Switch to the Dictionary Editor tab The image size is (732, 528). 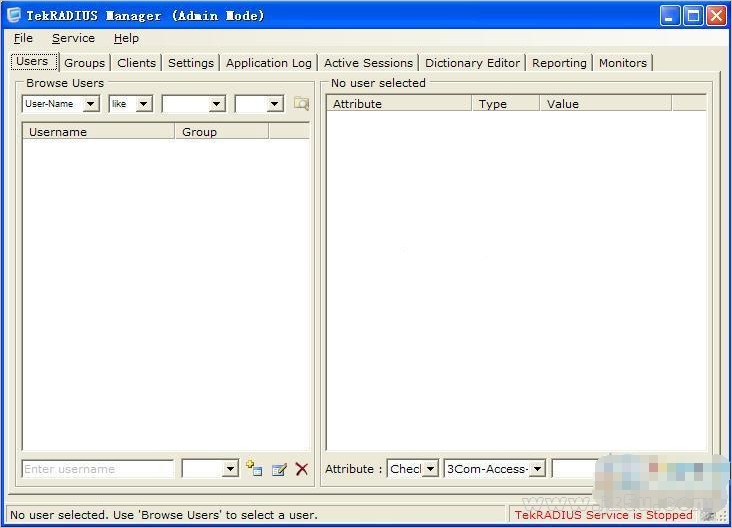tap(472, 63)
